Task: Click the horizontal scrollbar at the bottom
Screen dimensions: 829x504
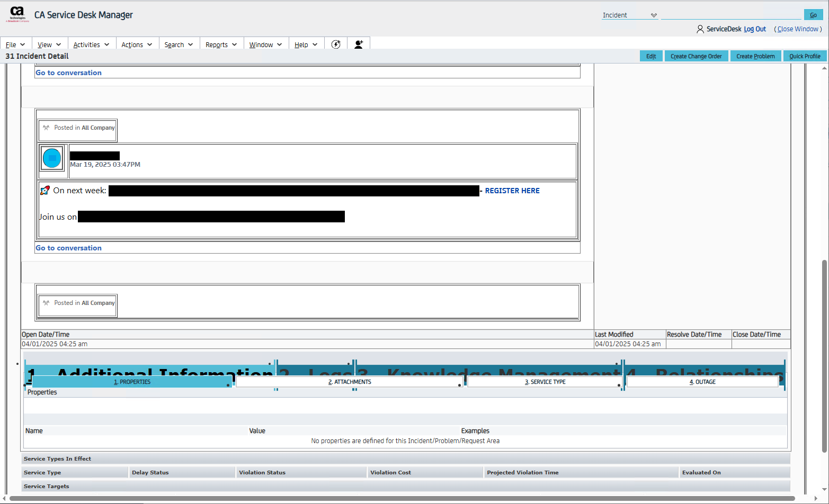Action: (402, 498)
